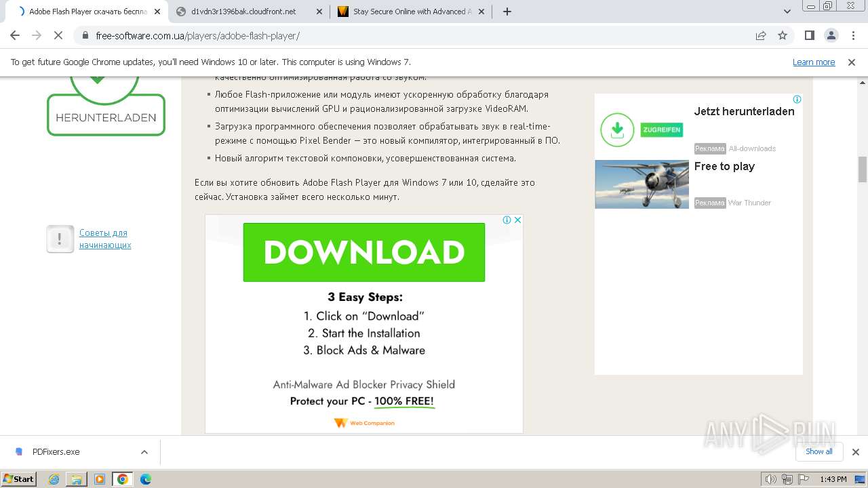Expand the PDFixers.exe download options chevron
868x488 pixels.
coord(144,451)
